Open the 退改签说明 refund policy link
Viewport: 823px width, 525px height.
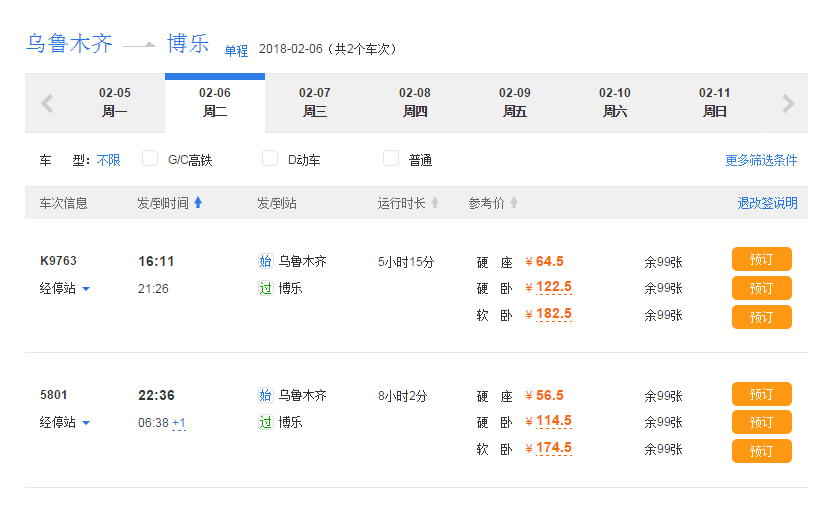tap(767, 203)
